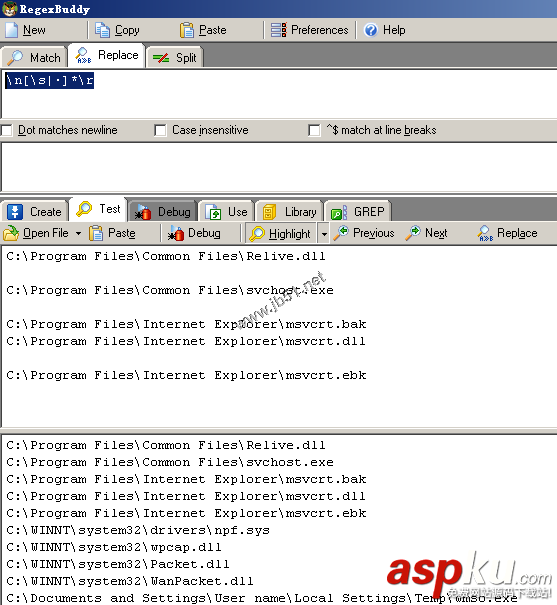Click the Highlight button label

click(290, 234)
